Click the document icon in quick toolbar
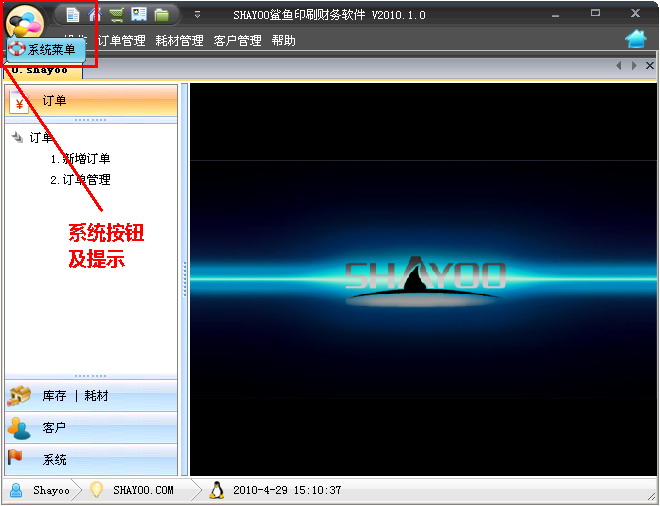Image resolution: width=660 pixels, height=506 pixels. pos(73,15)
